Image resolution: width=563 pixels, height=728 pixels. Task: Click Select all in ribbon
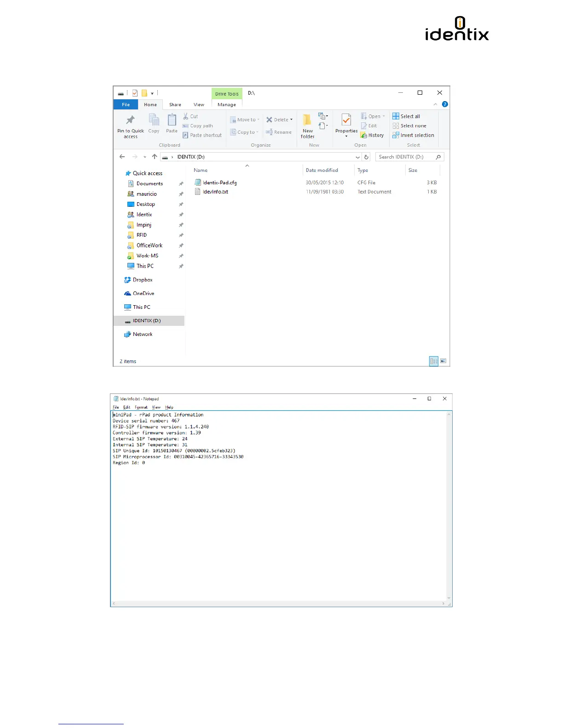[x=406, y=116]
